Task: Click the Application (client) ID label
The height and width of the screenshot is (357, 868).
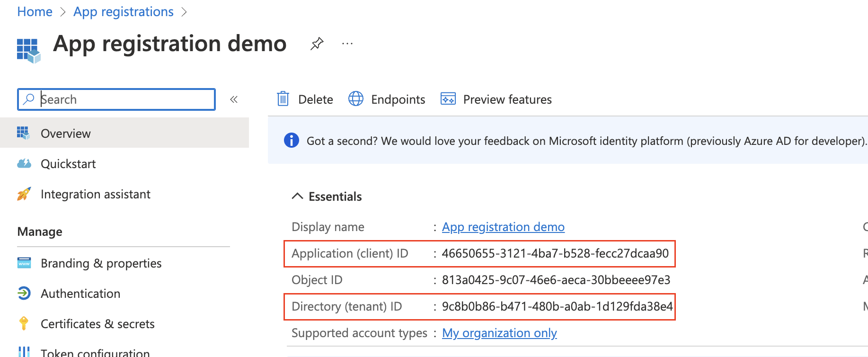Action: click(350, 253)
